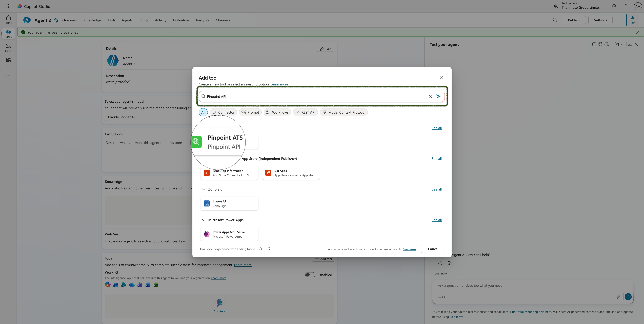The image size is (644, 324).
Task: Open the sidebar more options ellipsis
Action: pyautogui.click(x=8, y=76)
